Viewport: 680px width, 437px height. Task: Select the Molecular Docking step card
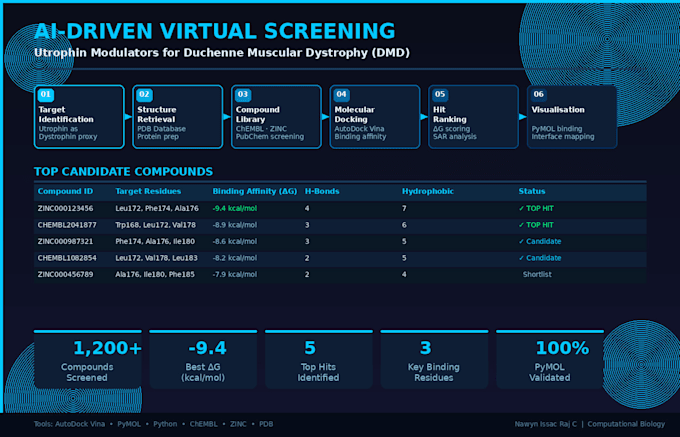pyautogui.click(x=375, y=117)
